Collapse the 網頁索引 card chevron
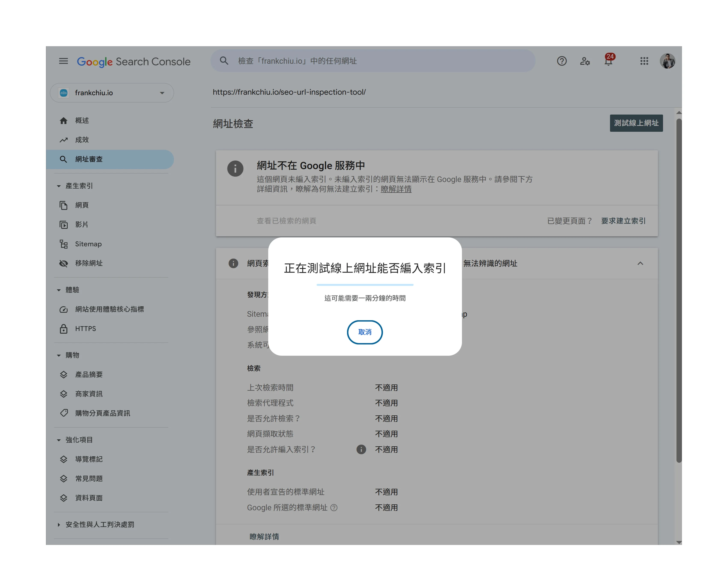This screenshot has width=728, height=586. pyautogui.click(x=640, y=263)
